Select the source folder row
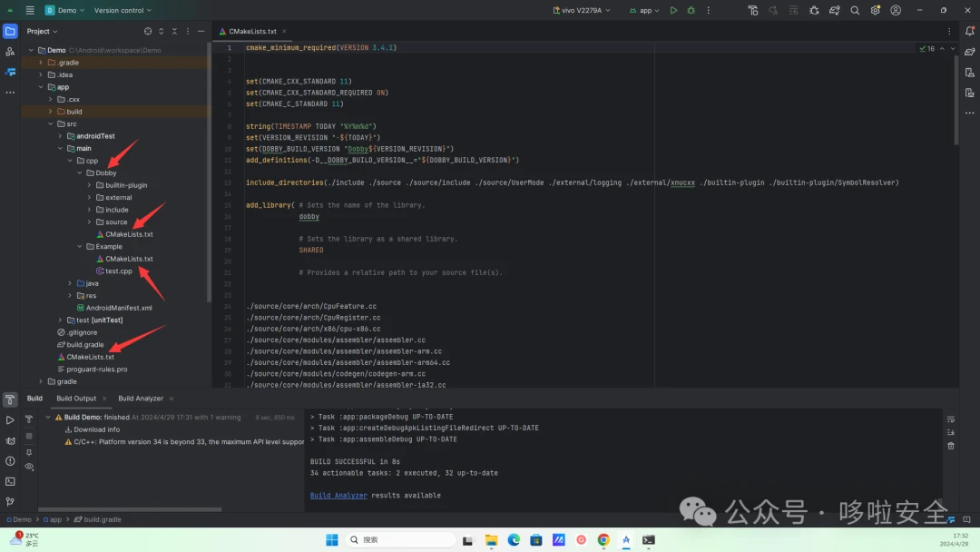 coord(115,222)
